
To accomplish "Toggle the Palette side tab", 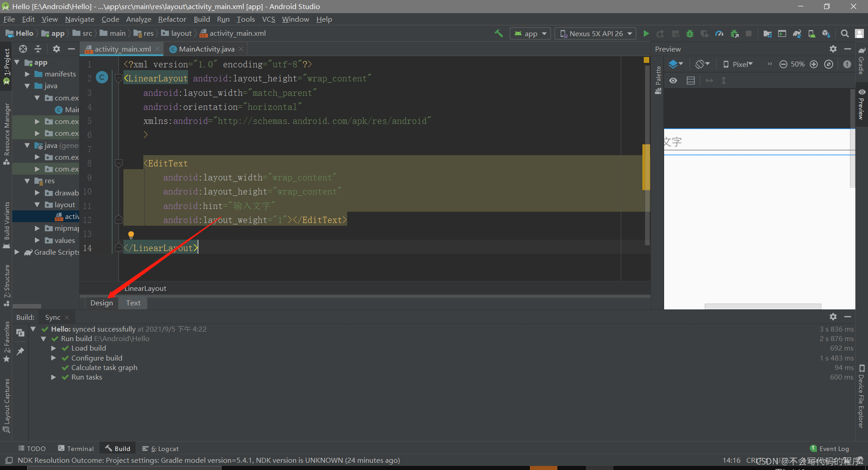I will pyautogui.click(x=658, y=80).
